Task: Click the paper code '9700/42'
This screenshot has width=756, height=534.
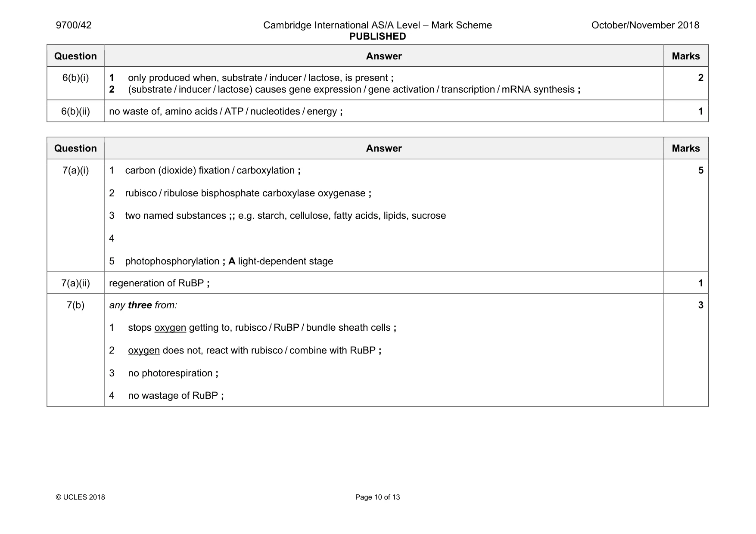Action: [74, 25]
